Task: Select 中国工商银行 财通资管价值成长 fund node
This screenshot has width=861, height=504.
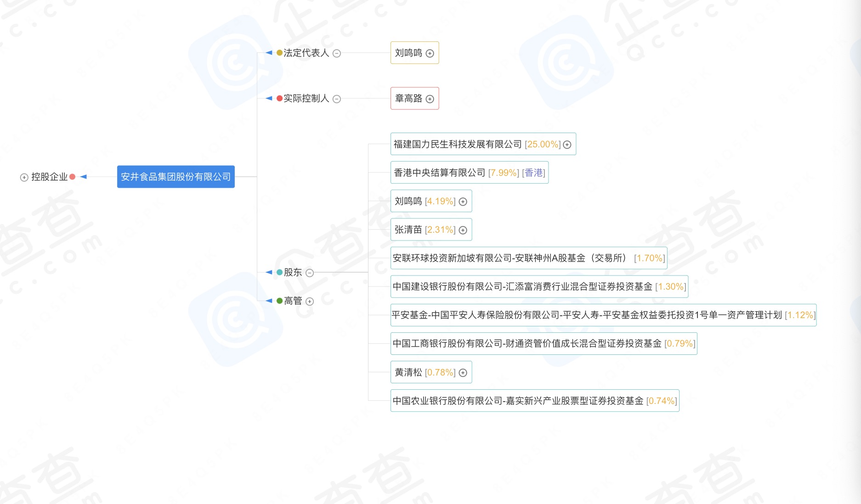Action: (544, 343)
